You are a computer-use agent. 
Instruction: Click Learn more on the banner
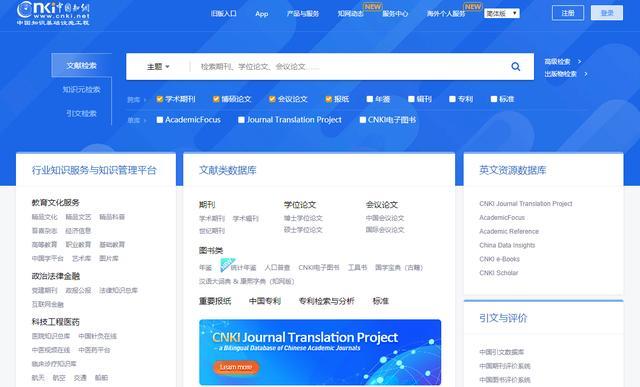pos(236,367)
